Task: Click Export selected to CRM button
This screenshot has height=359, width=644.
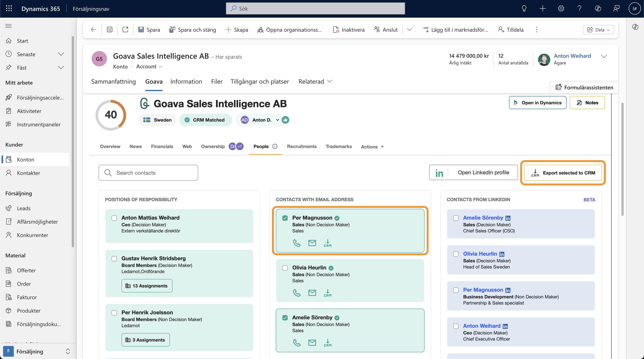Action: (x=563, y=173)
